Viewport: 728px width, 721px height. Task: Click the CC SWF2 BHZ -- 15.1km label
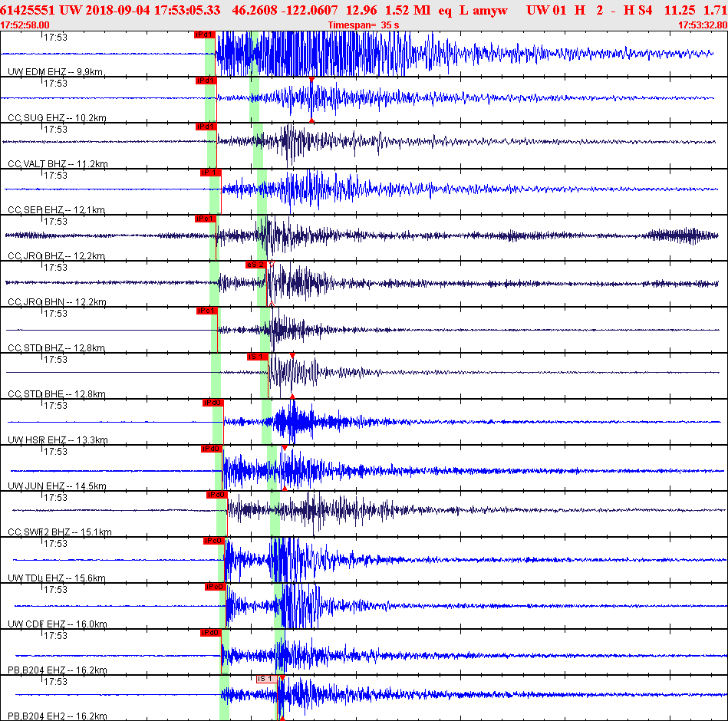pos(60,532)
